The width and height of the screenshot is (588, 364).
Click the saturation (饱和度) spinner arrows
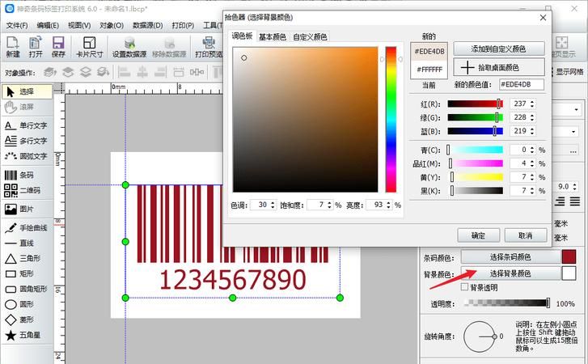coord(329,205)
